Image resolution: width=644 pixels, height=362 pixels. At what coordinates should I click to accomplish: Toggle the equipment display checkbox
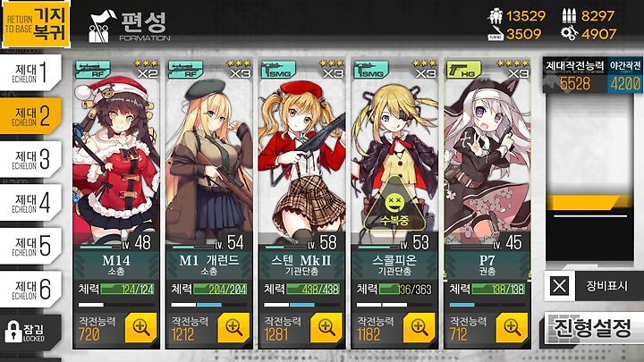[559, 285]
